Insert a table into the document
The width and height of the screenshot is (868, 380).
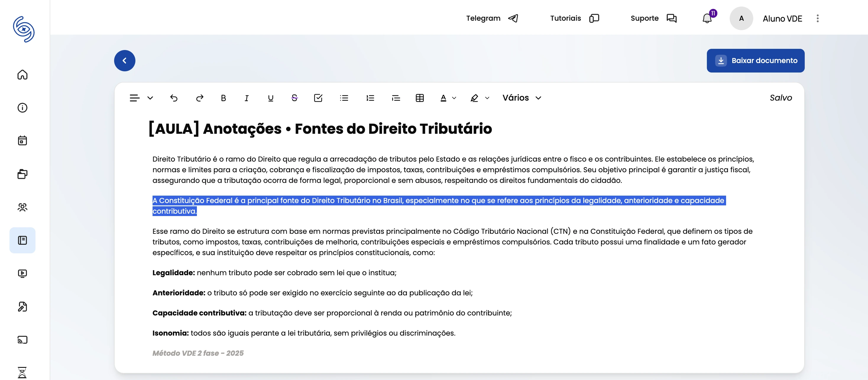click(420, 98)
